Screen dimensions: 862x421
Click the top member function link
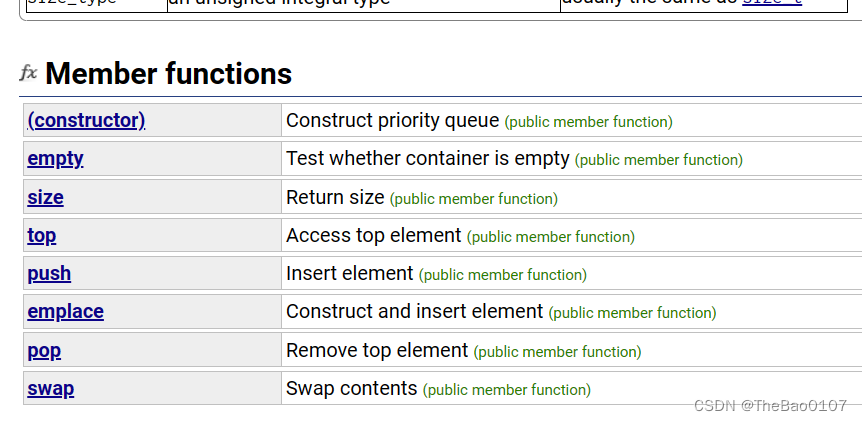[x=42, y=236]
